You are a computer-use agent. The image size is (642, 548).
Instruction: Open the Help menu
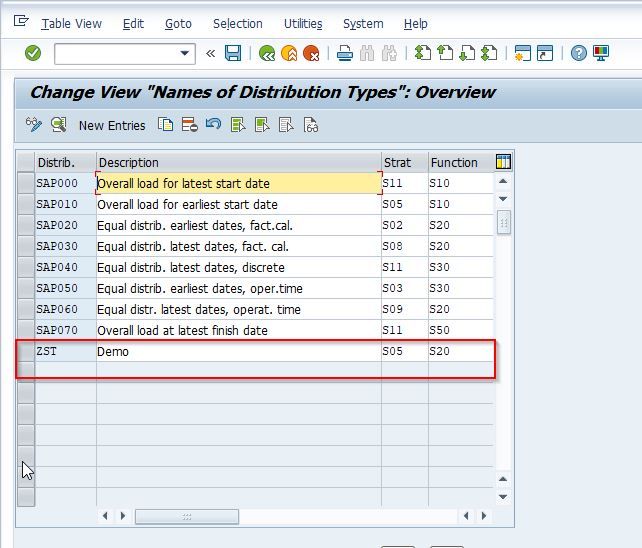[416, 24]
